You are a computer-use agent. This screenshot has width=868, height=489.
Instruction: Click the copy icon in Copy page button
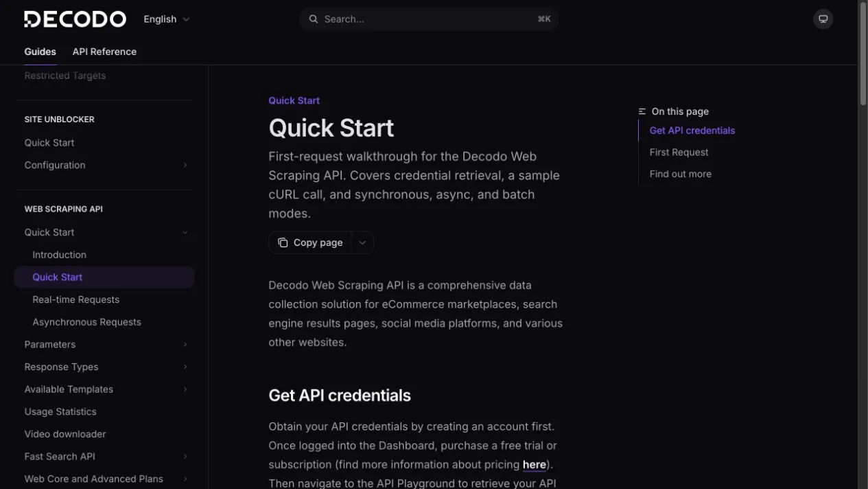(x=283, y=242)
